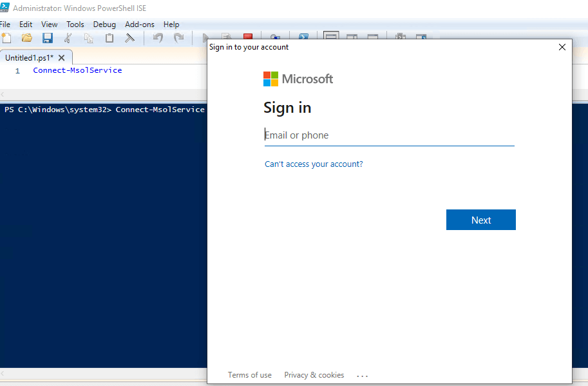Click the New Script toolbar icon
The image size is (588, 386).
coord(6,38)
